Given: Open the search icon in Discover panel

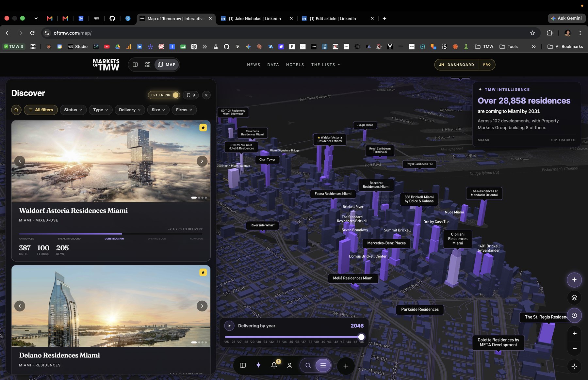Looking at the screenshot, I should 16,110.
